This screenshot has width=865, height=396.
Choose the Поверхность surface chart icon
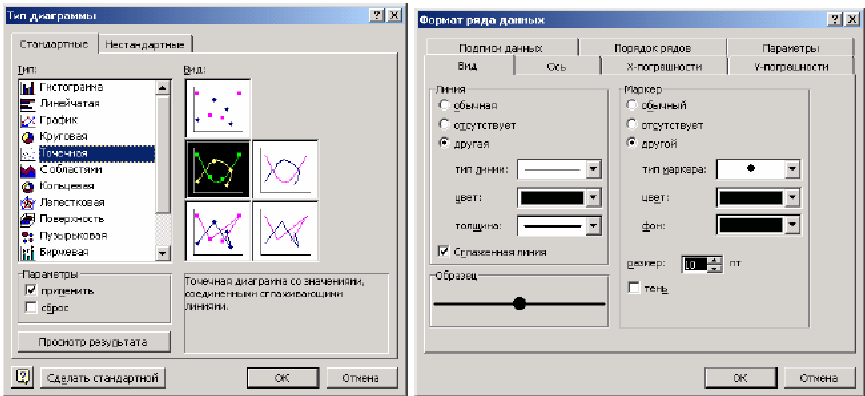click(x=28, y=219)
